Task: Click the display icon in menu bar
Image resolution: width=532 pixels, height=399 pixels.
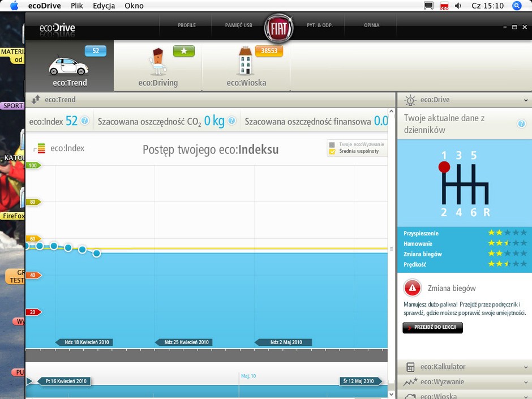Action: coord(428,6)
